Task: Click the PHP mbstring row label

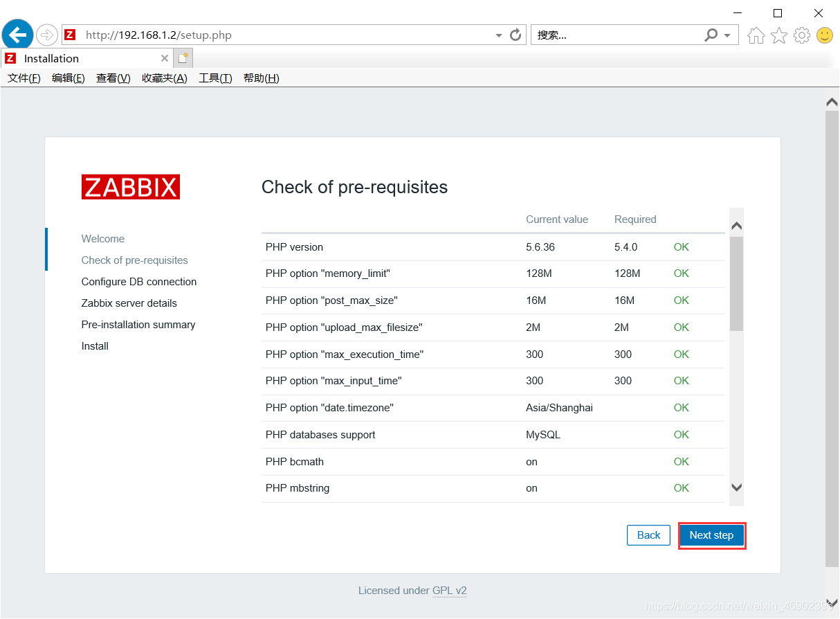Action: (298, 488)
